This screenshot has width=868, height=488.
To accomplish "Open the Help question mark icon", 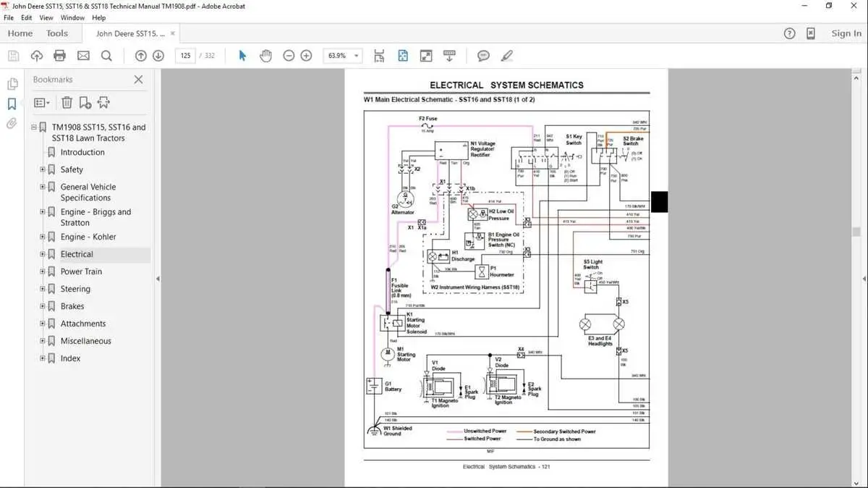I will 790,33.
